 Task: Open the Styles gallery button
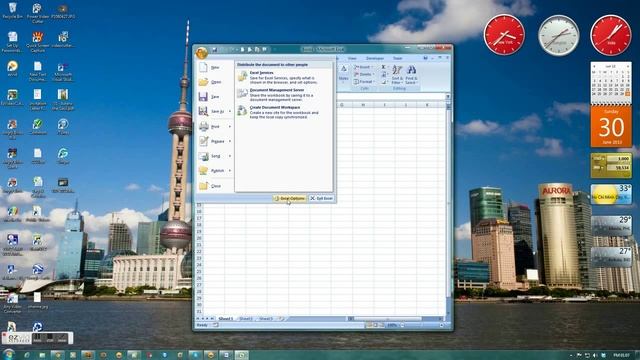[x=344, y=75]
